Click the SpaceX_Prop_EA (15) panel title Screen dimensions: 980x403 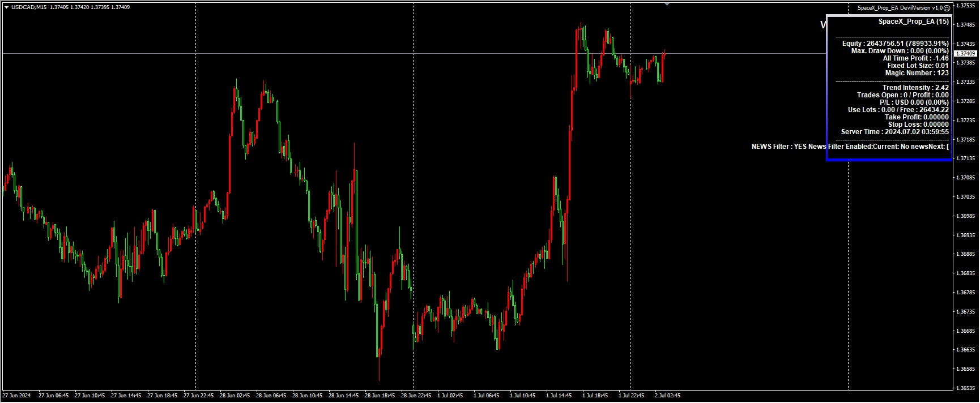pyautogui.click(x=913, y=22)
